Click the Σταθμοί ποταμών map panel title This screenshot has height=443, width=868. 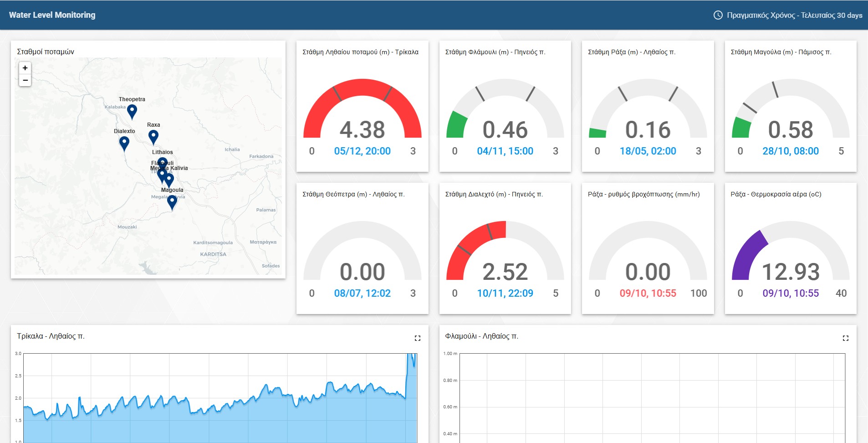[46, 52]
